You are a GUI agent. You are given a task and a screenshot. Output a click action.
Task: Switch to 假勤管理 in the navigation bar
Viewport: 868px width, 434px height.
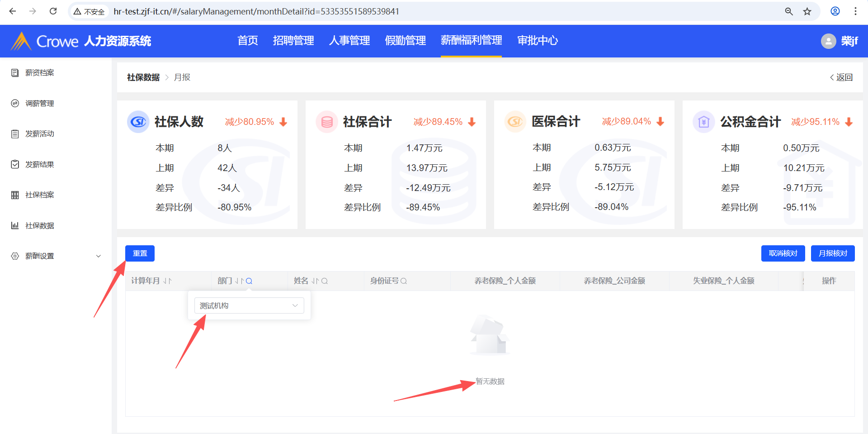click(405, 41)
